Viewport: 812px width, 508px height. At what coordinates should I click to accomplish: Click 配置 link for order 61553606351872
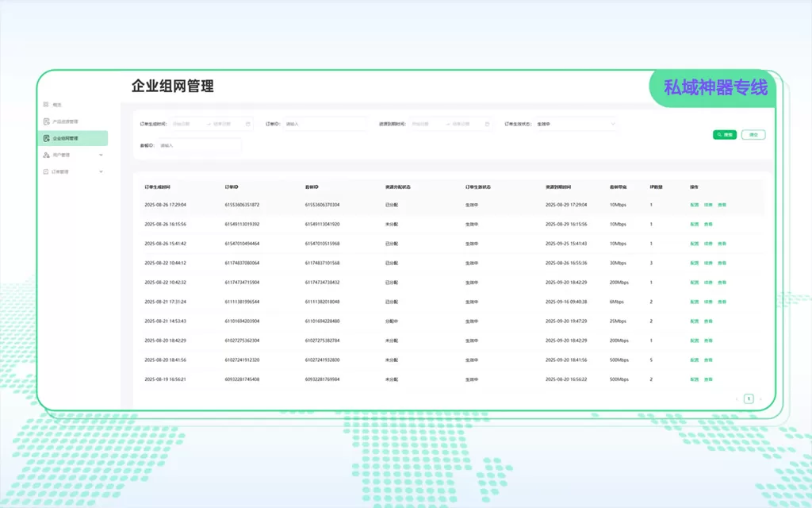694,205
